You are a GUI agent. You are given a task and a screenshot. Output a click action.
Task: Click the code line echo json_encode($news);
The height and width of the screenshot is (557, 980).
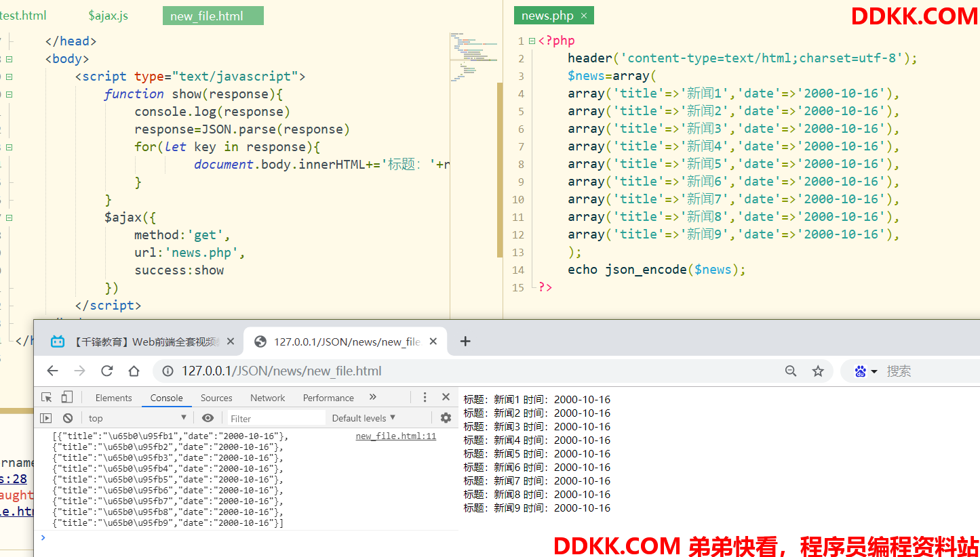point(656,270)
